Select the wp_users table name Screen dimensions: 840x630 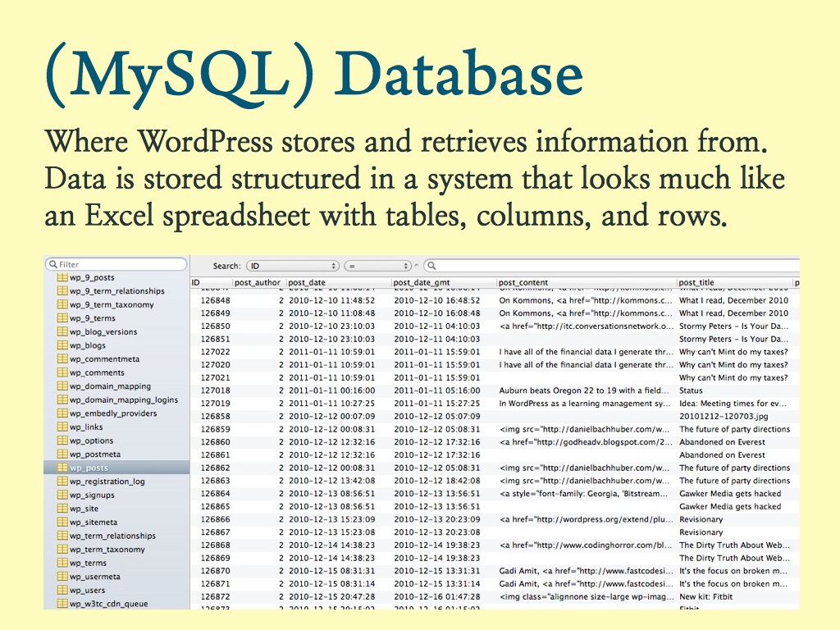click(87, 591)
